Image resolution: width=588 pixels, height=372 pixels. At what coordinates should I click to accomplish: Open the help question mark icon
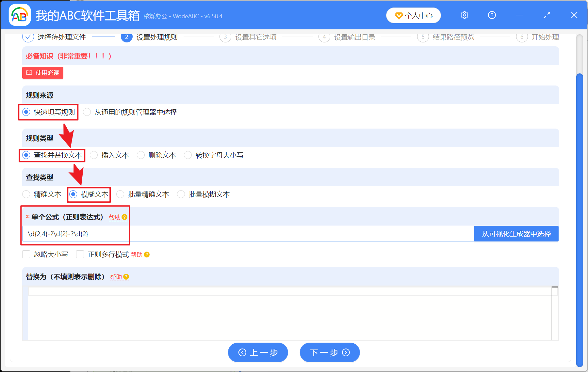[492, 15]
